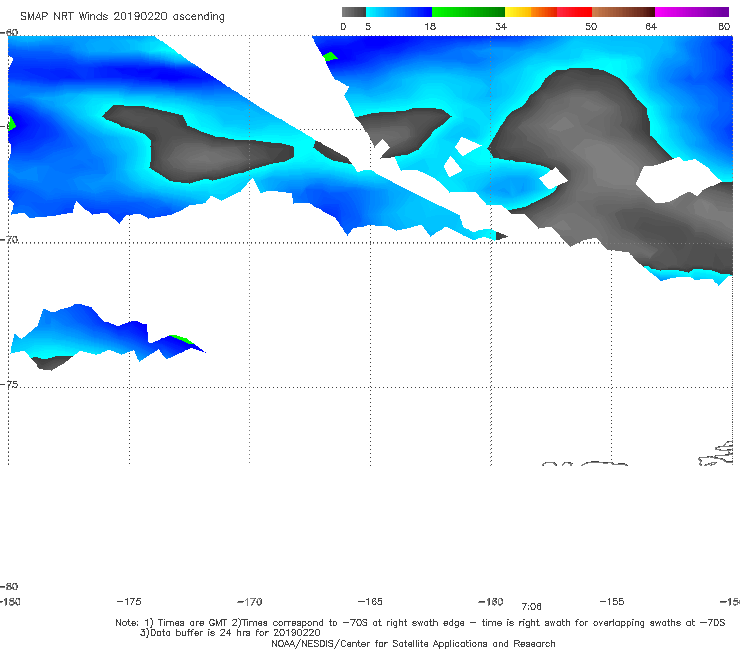Click the latitude label "-80"
Image resolution: width=740 pixels, height=650 pixels.
pyautogui.click(x=9, y=586)
